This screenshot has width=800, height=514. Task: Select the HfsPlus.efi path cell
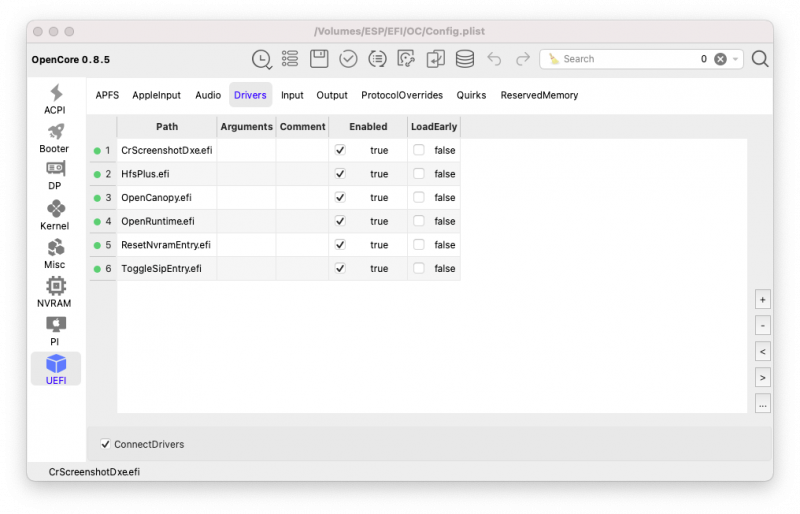(x=167, y=174)
